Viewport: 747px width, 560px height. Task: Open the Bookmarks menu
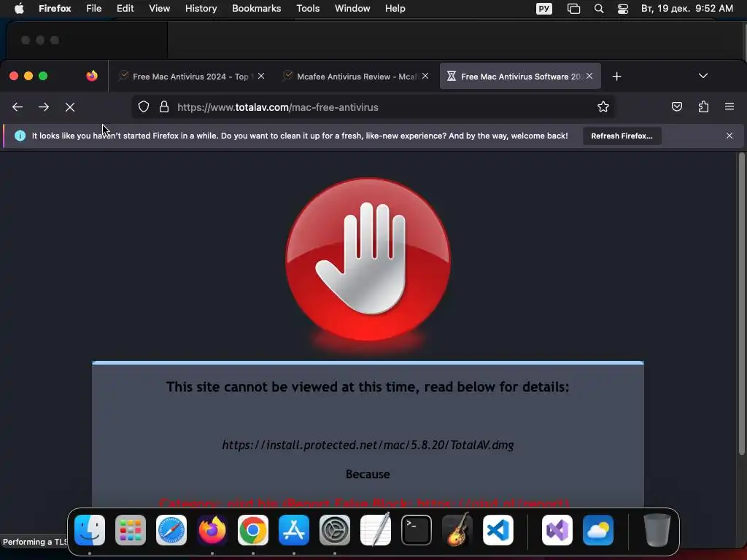point(256,9)
